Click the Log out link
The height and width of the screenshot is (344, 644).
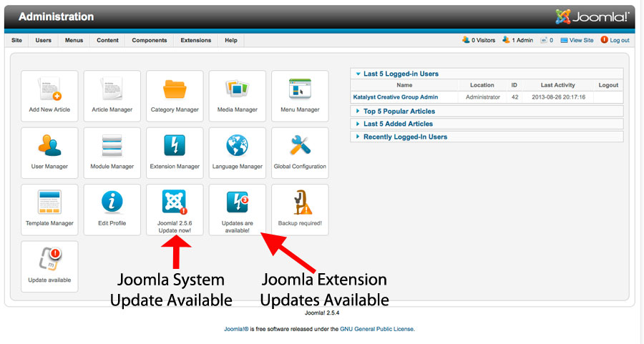(615, 40)
